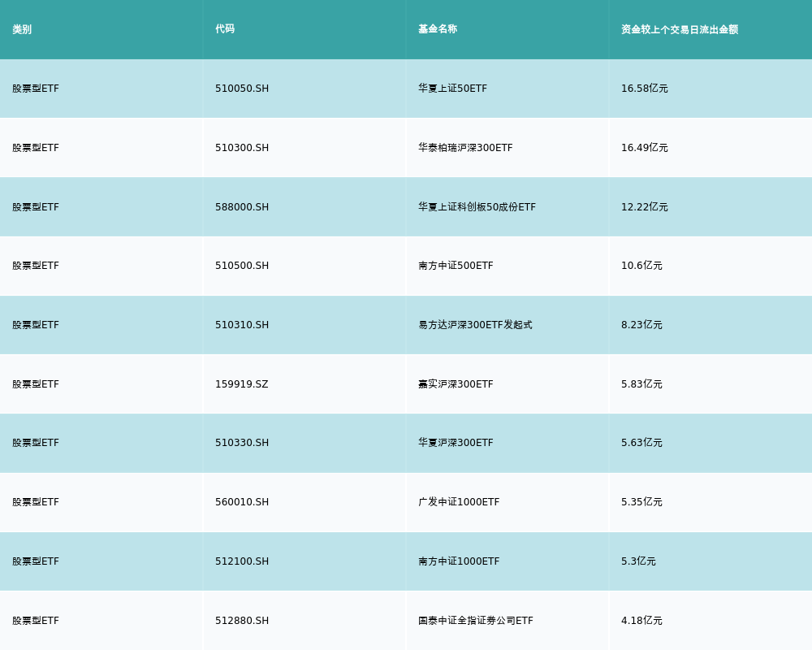Image resolution: width=812 pixels, height=650 pixels.
Task: Click outflow amount 5.35亿元
Action: click(x=641, y=502)
